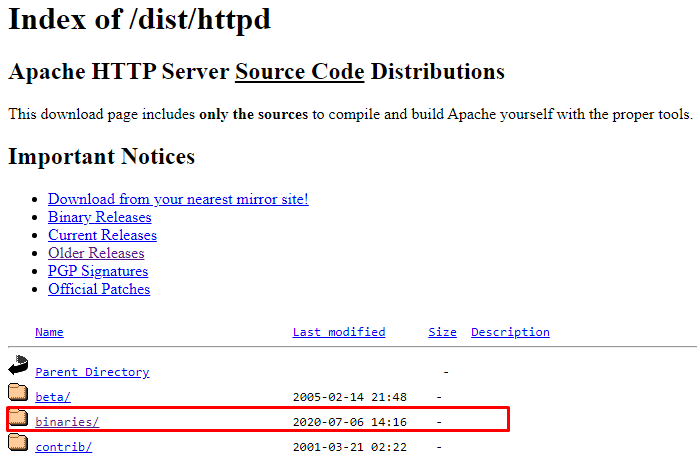This screenshot has height=458, width=697.
Task: Go up to Parent Directory
Action: click(x=92, y=372)
